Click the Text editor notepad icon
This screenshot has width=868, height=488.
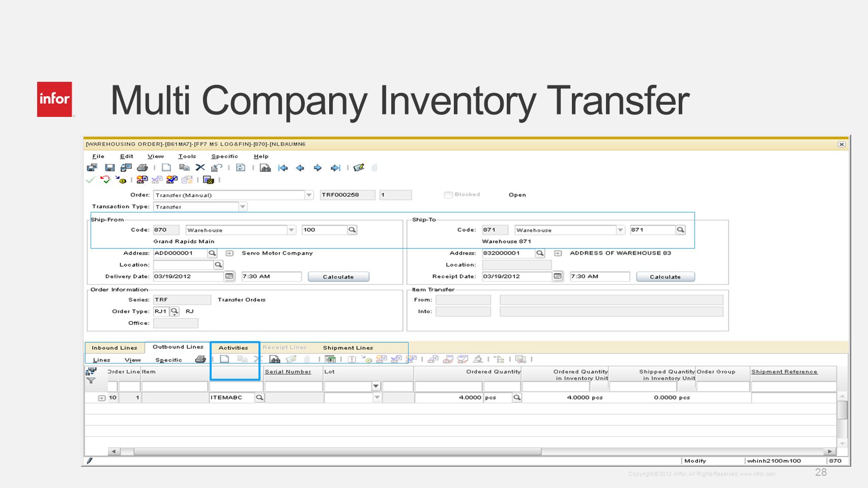tap(359, 167)
